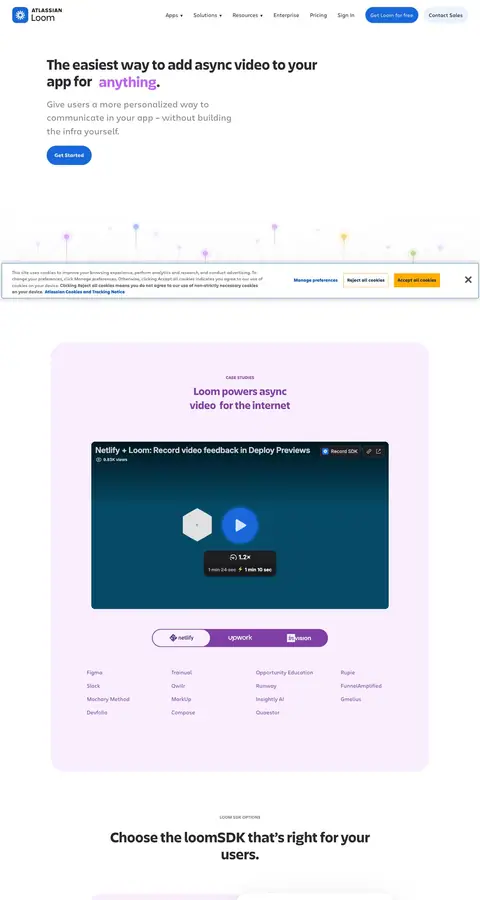
Task: Open the Quaestor link
Action: click(268, 712)
